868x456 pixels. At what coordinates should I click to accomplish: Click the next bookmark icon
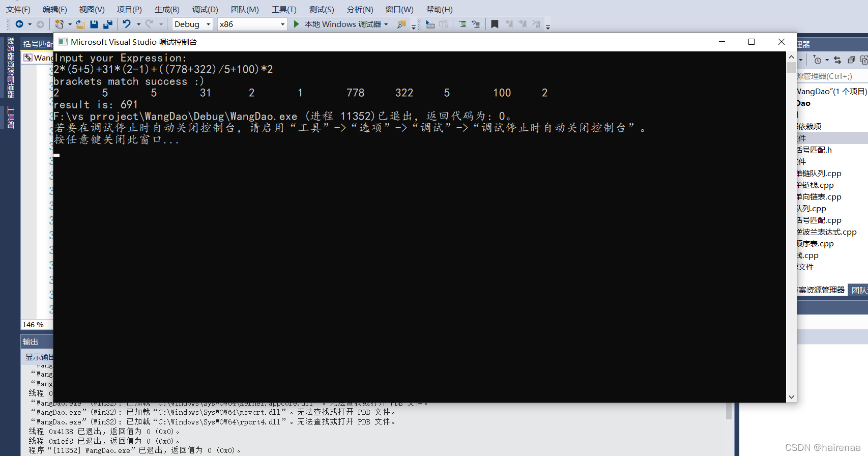tap(523, 24)
